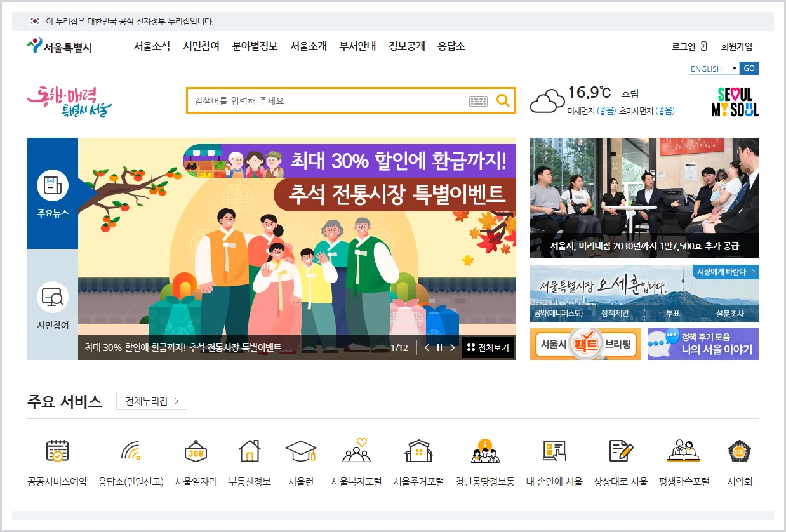This screenshot has height=532, width=786.
Task: Open the 서울일자리 JOB icon
Action: 196,451
